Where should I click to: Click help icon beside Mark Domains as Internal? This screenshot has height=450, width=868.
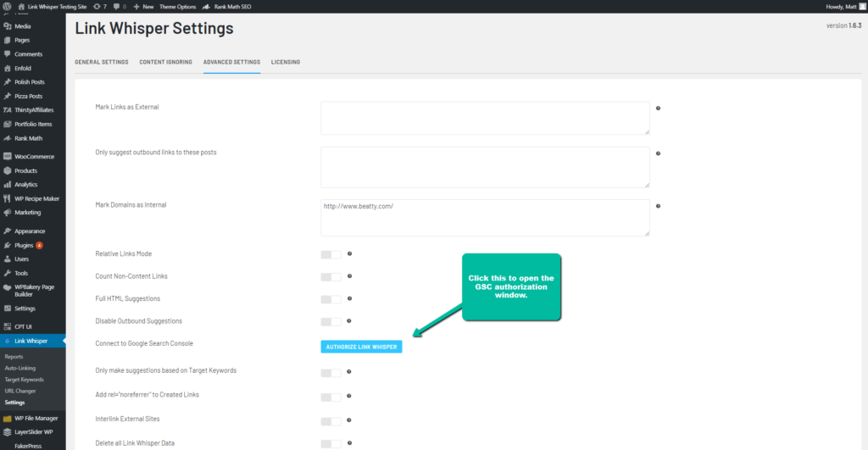[x=658, y=206]
